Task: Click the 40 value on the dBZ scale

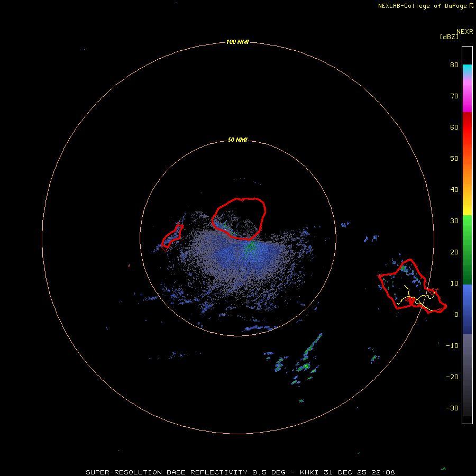Action: pos(454,190)
